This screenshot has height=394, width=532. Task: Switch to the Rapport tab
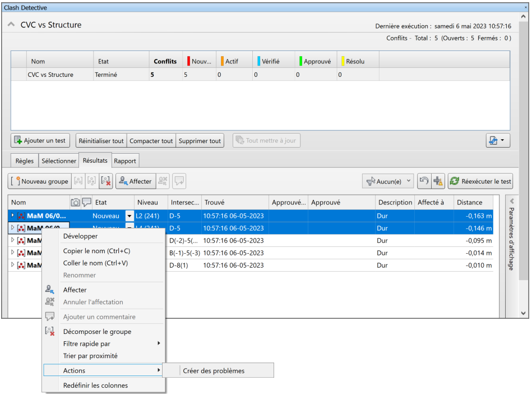tap(125, 161)
